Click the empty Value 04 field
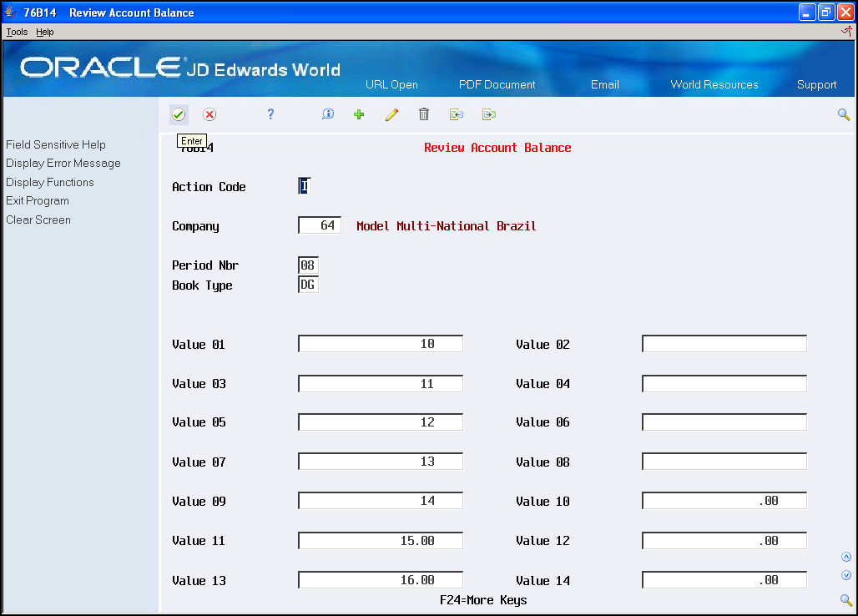858x616 pixels. (x=724, y=383)
